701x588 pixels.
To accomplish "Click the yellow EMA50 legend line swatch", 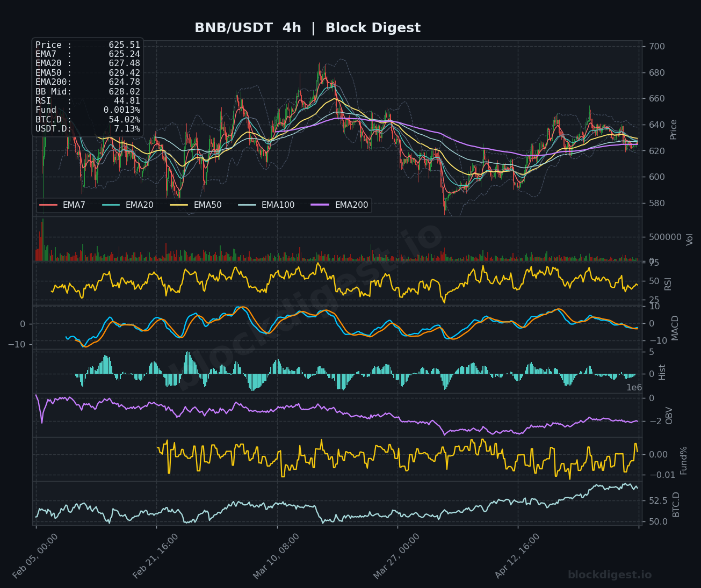I will click(x=179, y=205).
